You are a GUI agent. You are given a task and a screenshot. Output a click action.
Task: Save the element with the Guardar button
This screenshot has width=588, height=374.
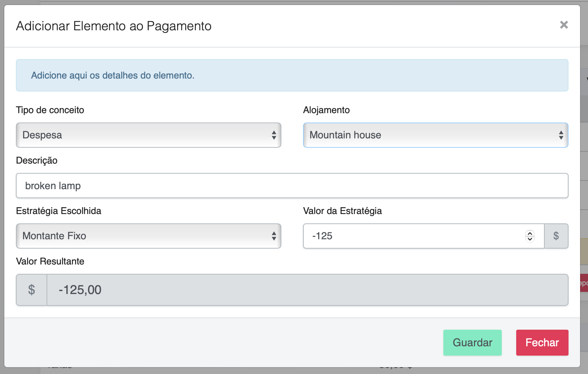pos(472,343)
